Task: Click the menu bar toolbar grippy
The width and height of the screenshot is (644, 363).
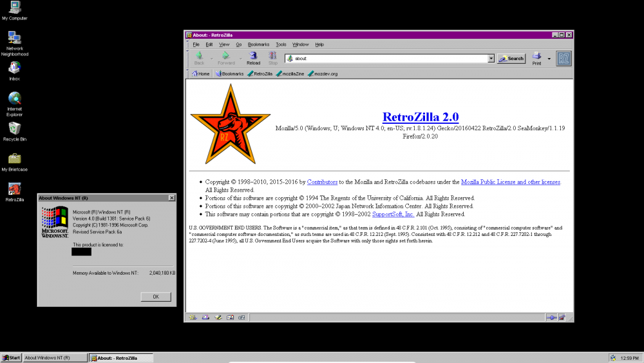Action: coord(188,44)
